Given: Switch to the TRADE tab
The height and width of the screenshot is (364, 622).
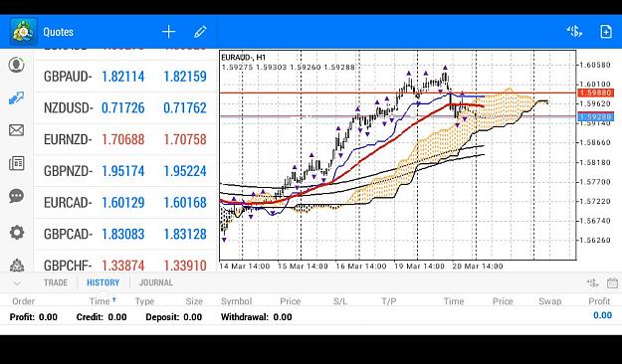Looking at the screenshot, I should click(x=56, y=282).
